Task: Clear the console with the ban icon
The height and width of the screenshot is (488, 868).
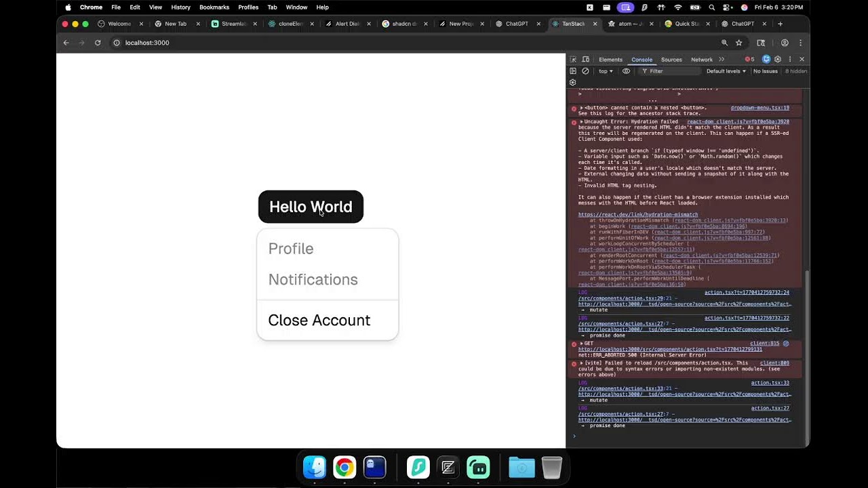Action: [x=585, y=71]
